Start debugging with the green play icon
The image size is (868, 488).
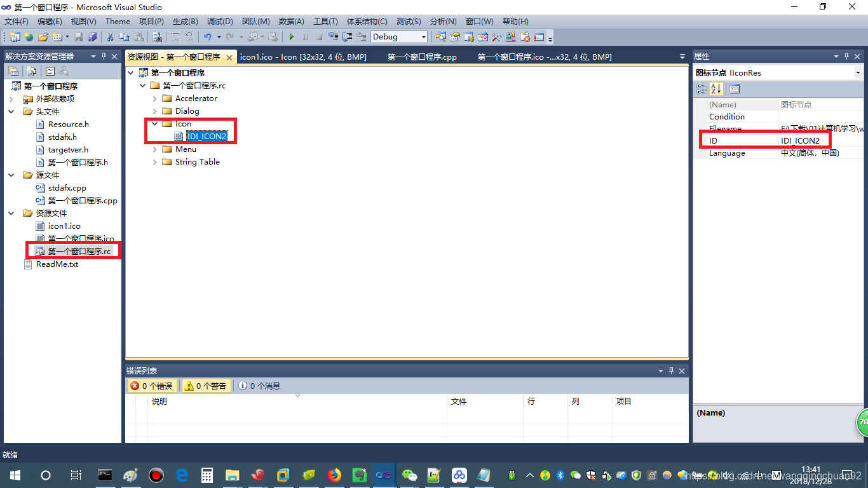pyautogui.click(x=292, y=37)
